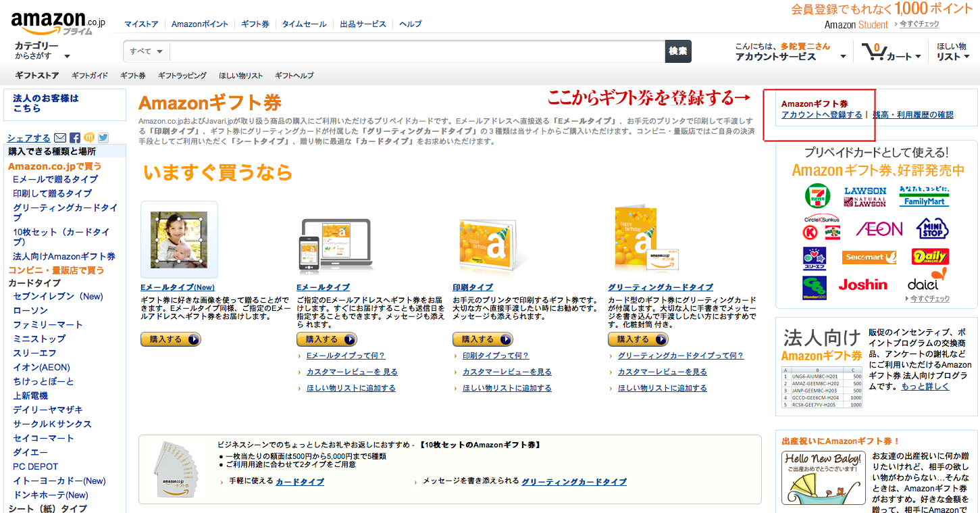This screenshot has width=980, height=513.
Task: Select ギフトヘルプ in the sub navigation
Action: [294, 76]
